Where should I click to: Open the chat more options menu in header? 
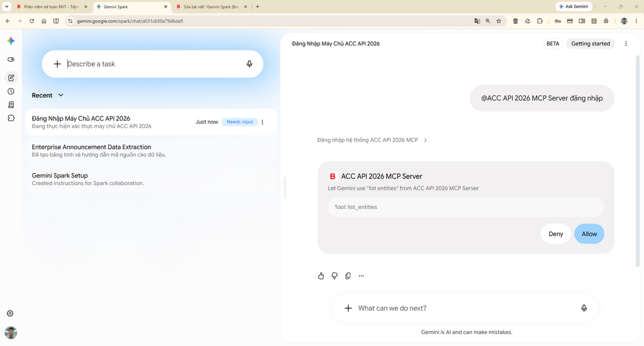point(626,43)
